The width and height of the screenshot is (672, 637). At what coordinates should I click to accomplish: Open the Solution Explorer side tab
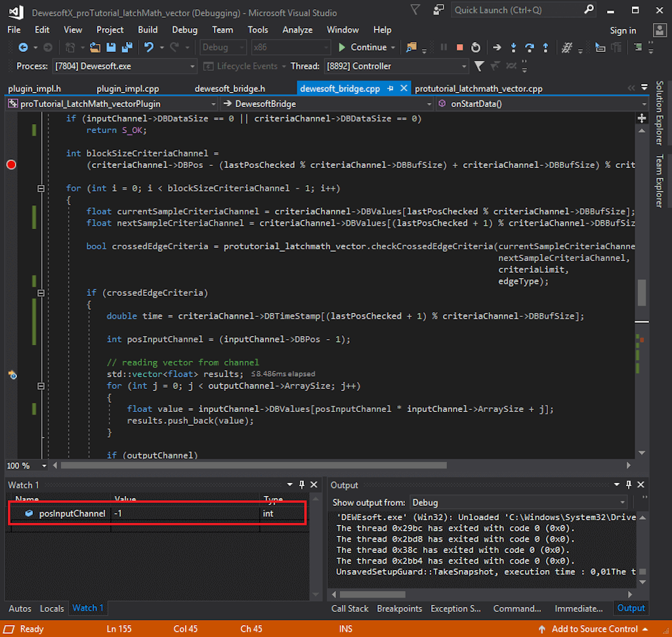tap(660, 113)
